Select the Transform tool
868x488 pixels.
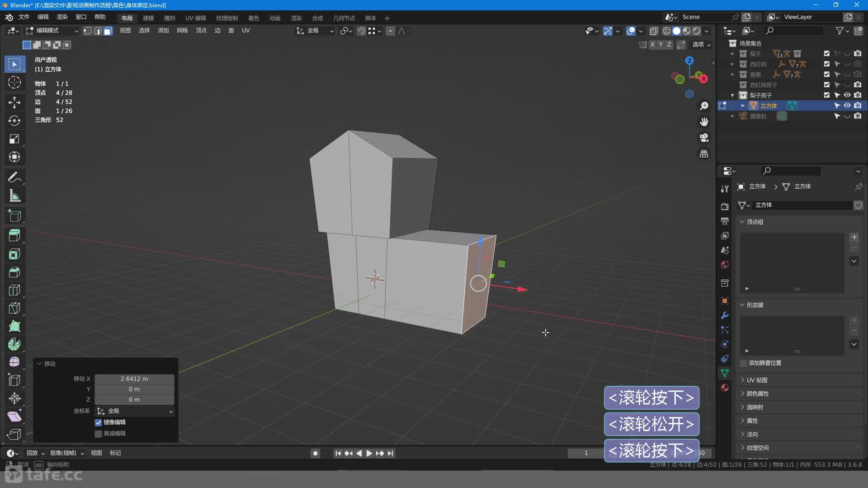14,157
